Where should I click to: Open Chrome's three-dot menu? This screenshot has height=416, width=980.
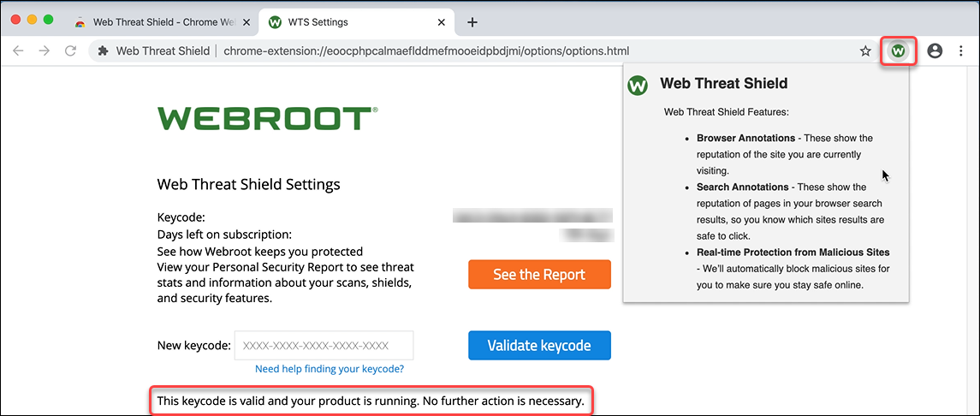click(961, 51)
